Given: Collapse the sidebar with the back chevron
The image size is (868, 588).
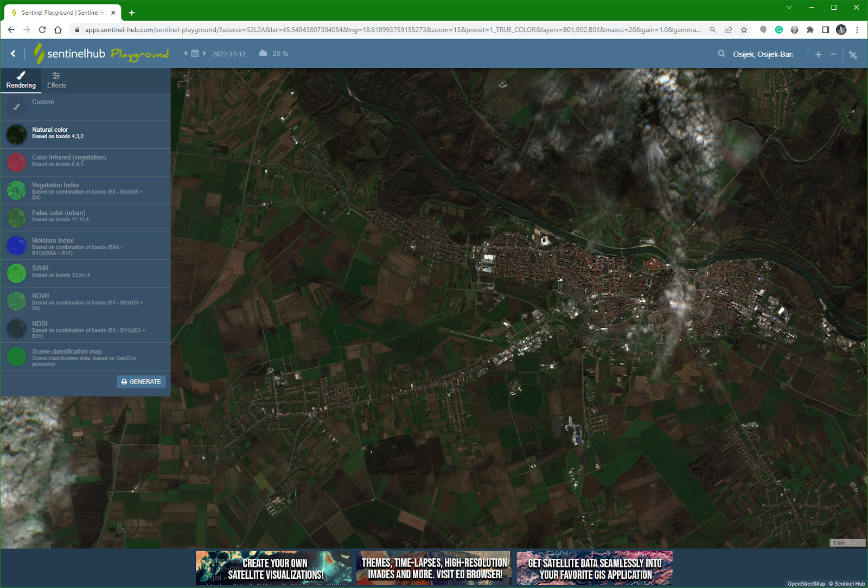Looking at the screenshot, I should 13,54.
